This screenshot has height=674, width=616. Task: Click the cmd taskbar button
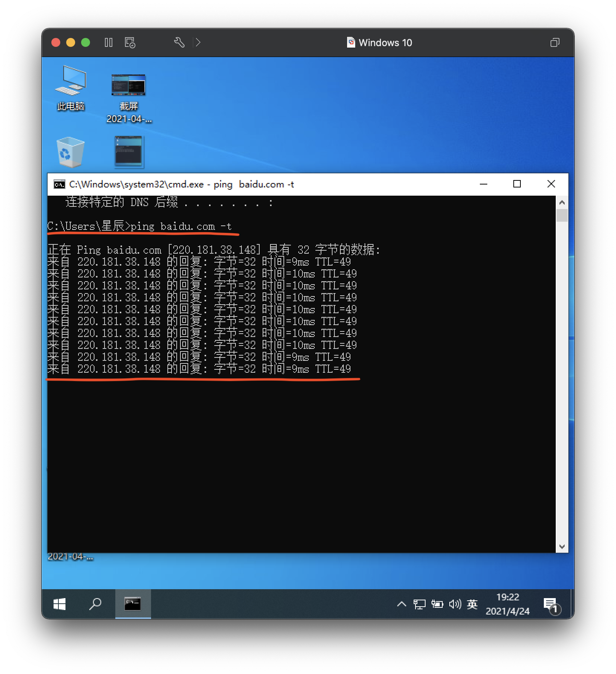tap(133, 604)
